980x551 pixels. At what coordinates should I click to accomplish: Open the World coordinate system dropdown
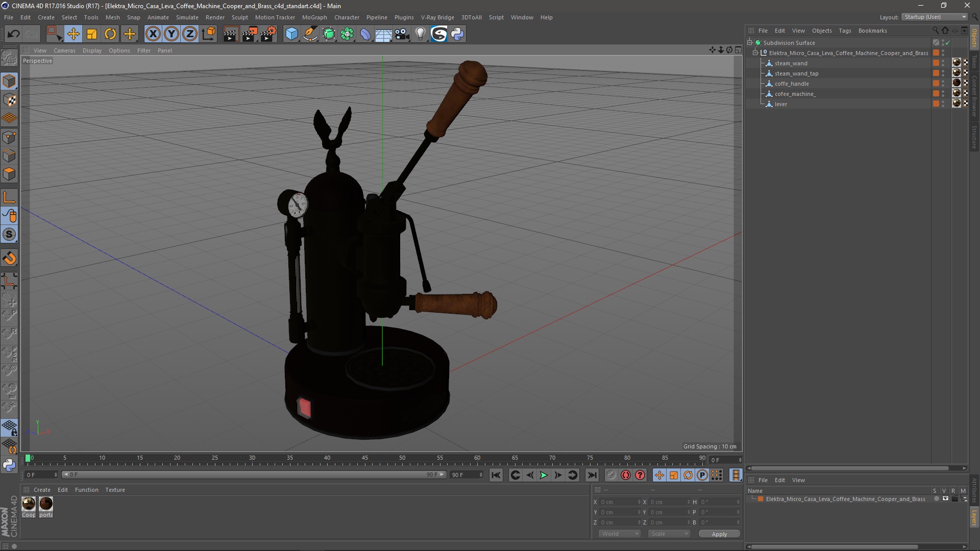pyautogui.click(x=620, y=534)
